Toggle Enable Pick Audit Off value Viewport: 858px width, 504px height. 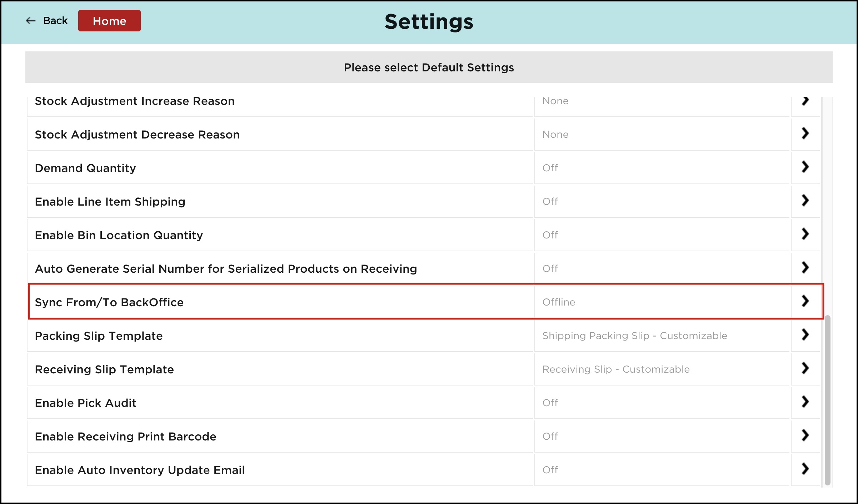click(550, 403)
